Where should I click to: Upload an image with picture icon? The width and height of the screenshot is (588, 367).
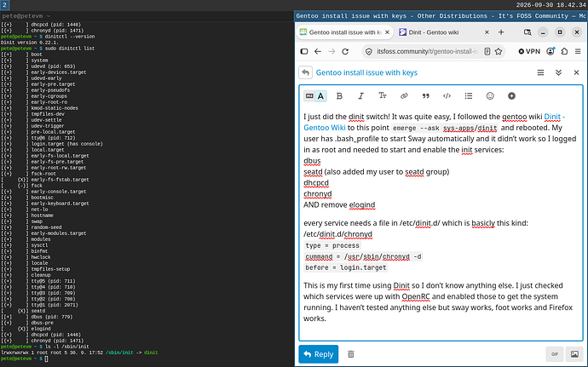tap(574, 354)
